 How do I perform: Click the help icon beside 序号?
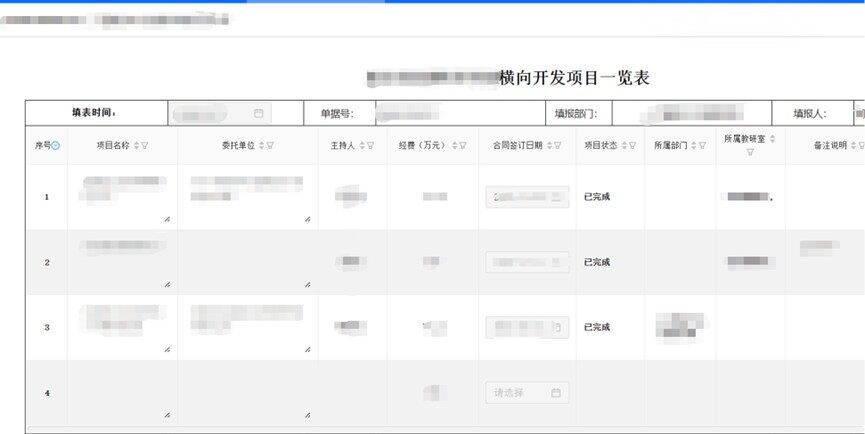pos(55,146)
